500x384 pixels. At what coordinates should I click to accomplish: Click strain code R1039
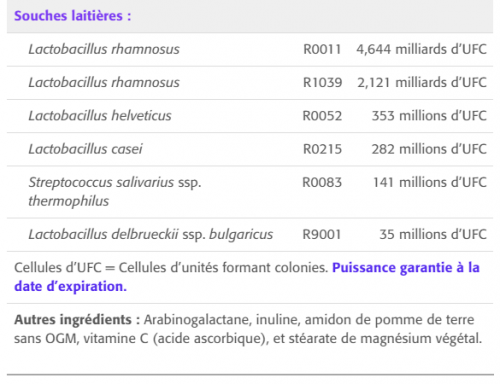[x=322, y=83]
